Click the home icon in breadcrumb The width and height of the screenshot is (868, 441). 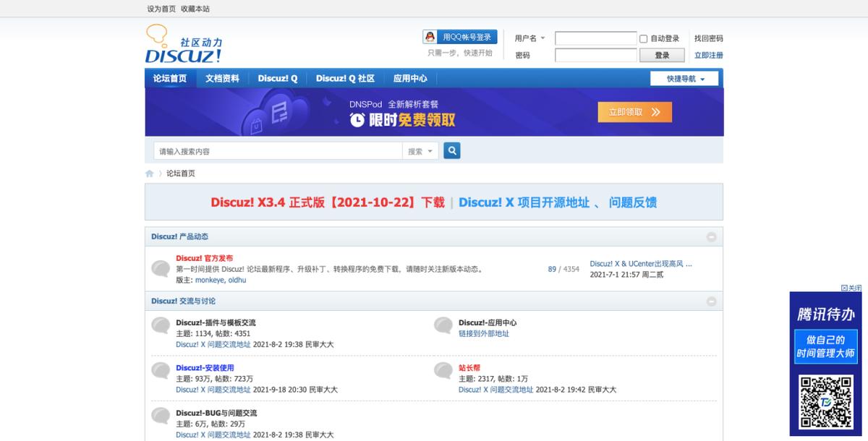(x=150, y=174)
